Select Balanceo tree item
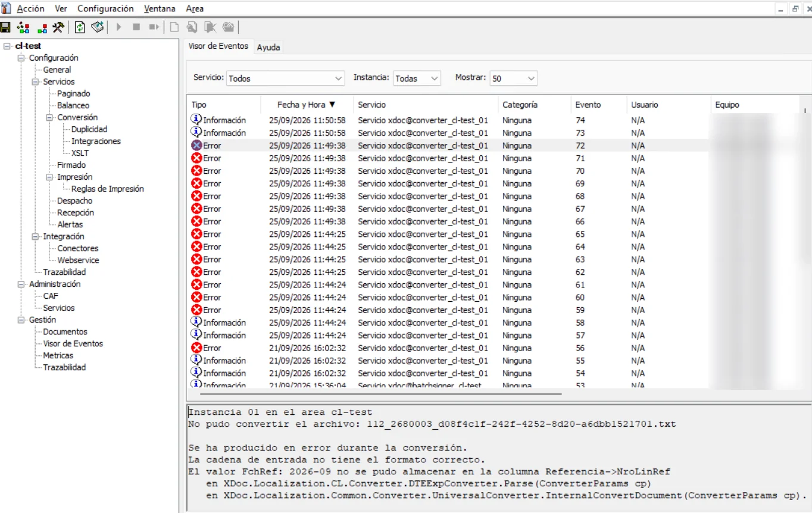The image size is (812, 513). tap(73, 105)
